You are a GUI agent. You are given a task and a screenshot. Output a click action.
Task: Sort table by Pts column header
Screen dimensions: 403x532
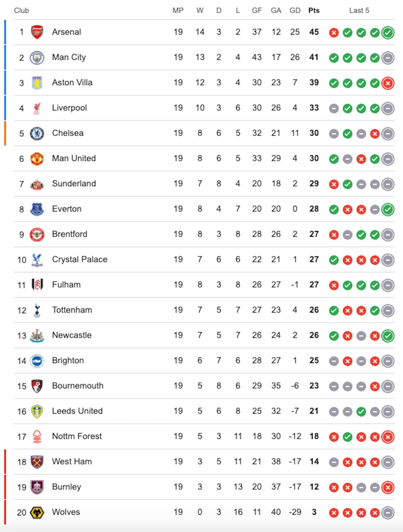click(x=314, y=10)
